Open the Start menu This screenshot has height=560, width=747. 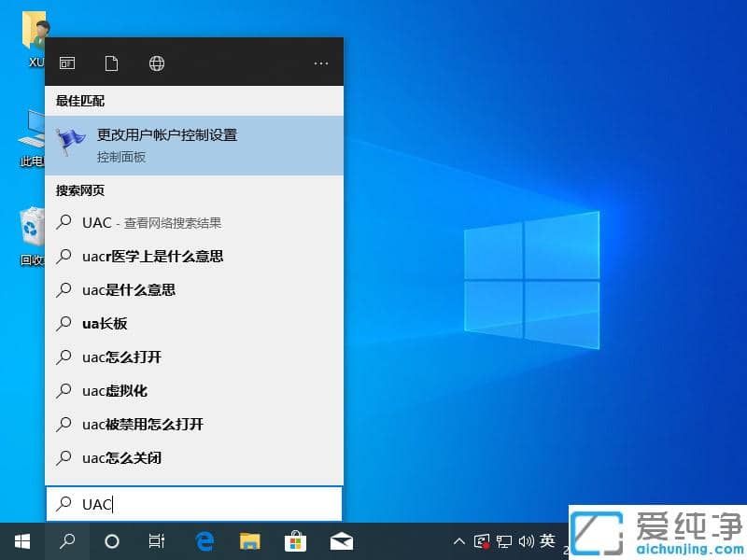21,540
